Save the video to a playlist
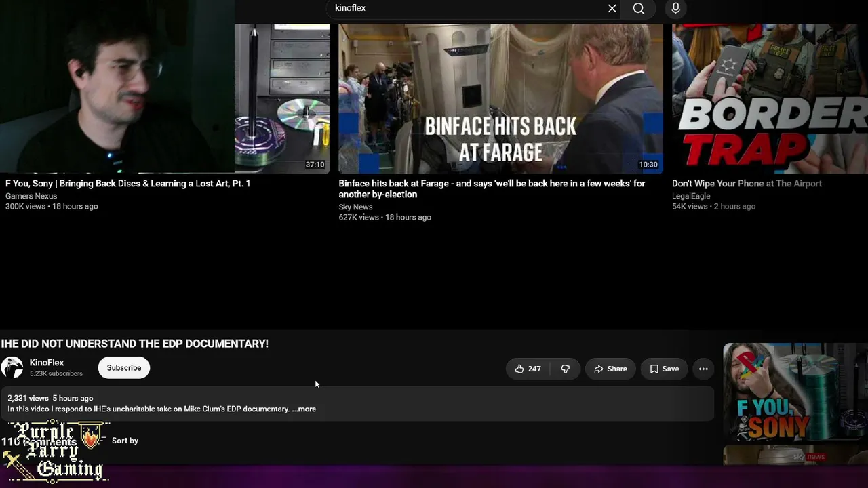 (x=664, y=369)
